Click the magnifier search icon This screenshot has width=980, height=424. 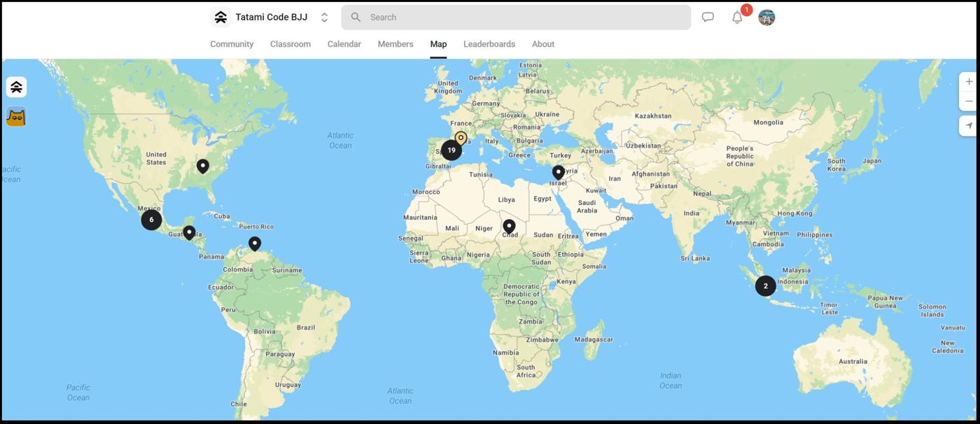(x=356, y=17)
